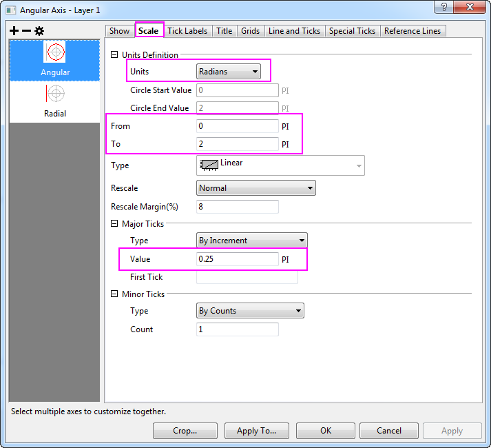The image size is (491, 448).
Task: Click the Rescale Margin(%) input field
Action: (237, 207)
